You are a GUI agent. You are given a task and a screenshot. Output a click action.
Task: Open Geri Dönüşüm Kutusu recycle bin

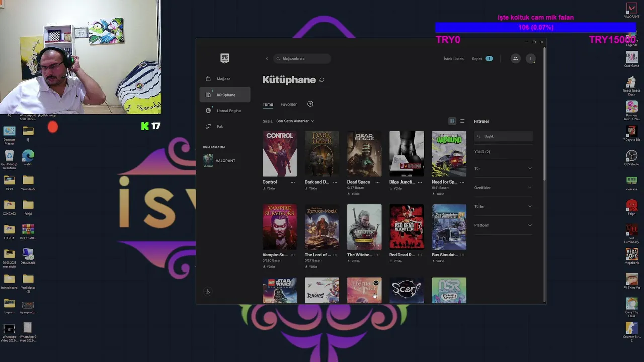(9, 160)
